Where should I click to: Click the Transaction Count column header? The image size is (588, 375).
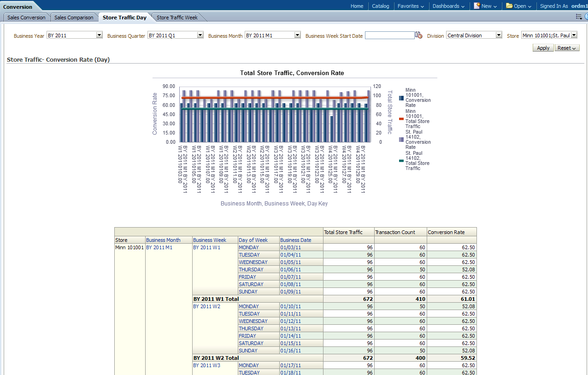point(395,232)
